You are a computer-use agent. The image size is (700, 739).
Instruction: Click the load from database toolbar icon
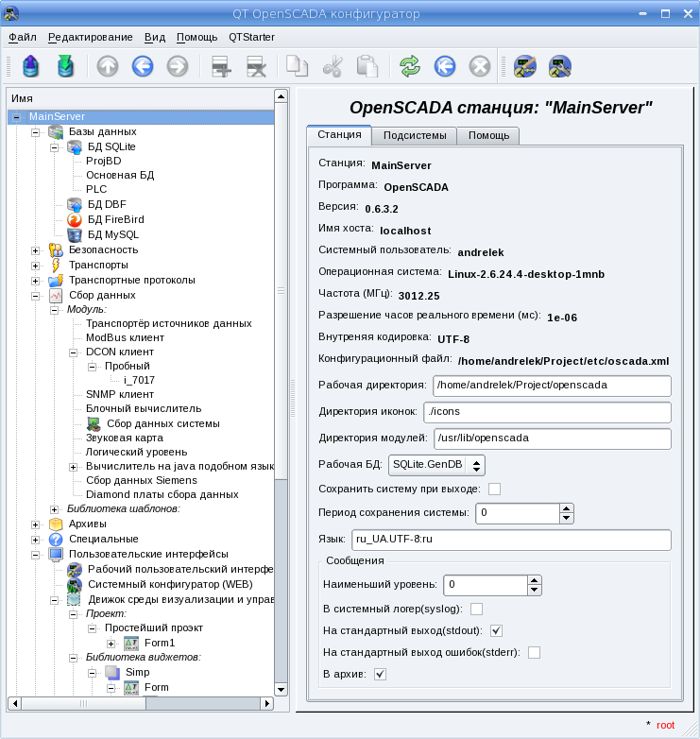coord(31,66)
